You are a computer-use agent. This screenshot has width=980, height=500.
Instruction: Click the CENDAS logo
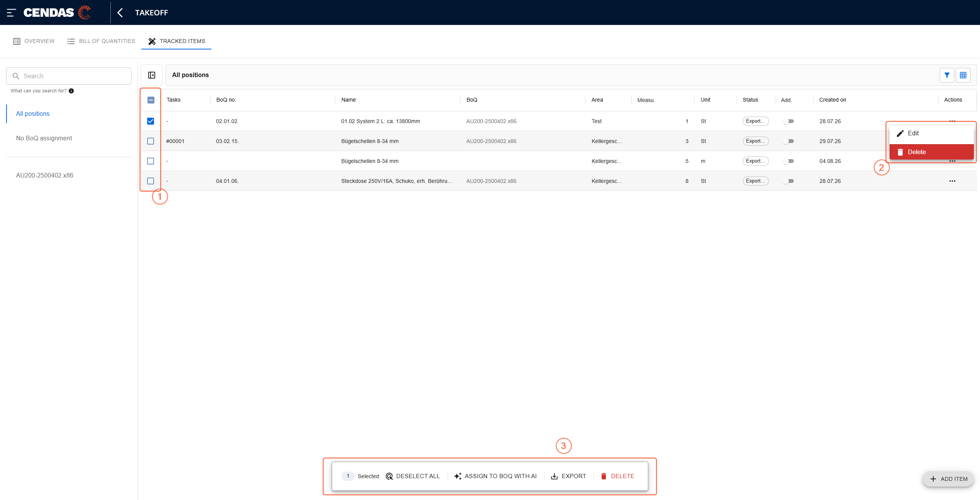pyautogui.click(x=57, y=13)
